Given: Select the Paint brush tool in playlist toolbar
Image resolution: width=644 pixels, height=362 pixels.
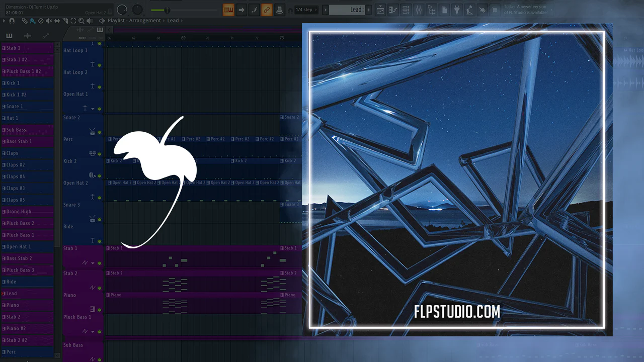Looking at the screenshot, I should pos(32,21).
